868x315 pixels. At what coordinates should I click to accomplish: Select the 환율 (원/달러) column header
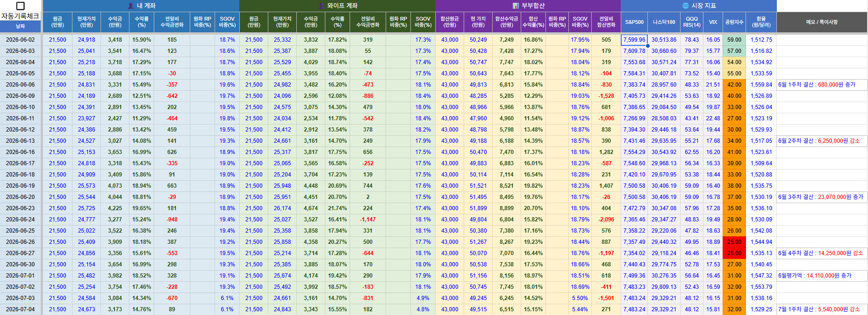pos(761,22)
